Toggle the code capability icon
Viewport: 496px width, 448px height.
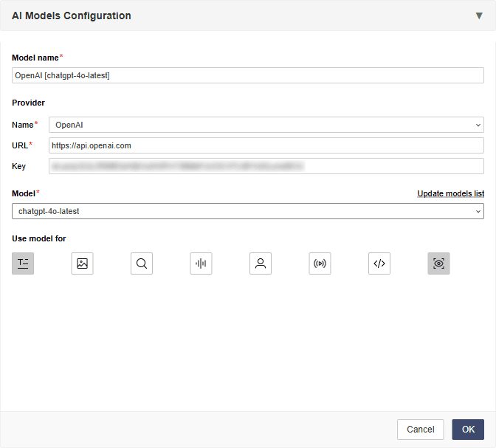[x=379, y=263]
